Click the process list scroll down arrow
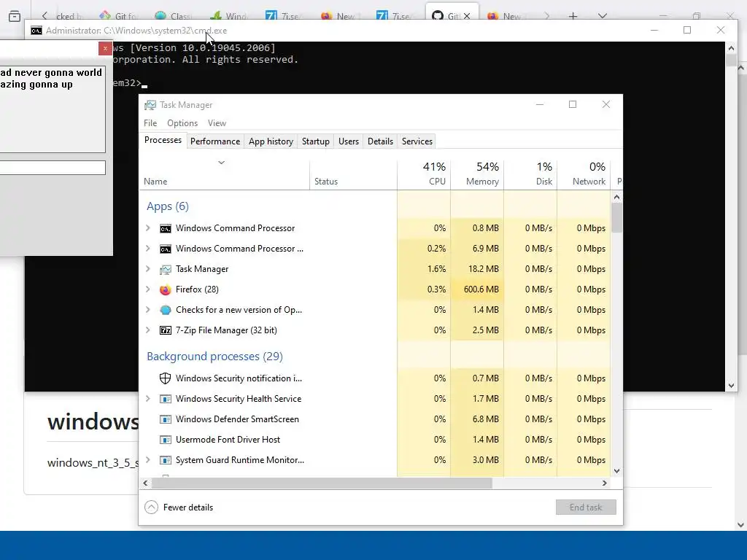The height and width of the screenshot is (560, 747). pyautogui.click(x=616, y=471)
